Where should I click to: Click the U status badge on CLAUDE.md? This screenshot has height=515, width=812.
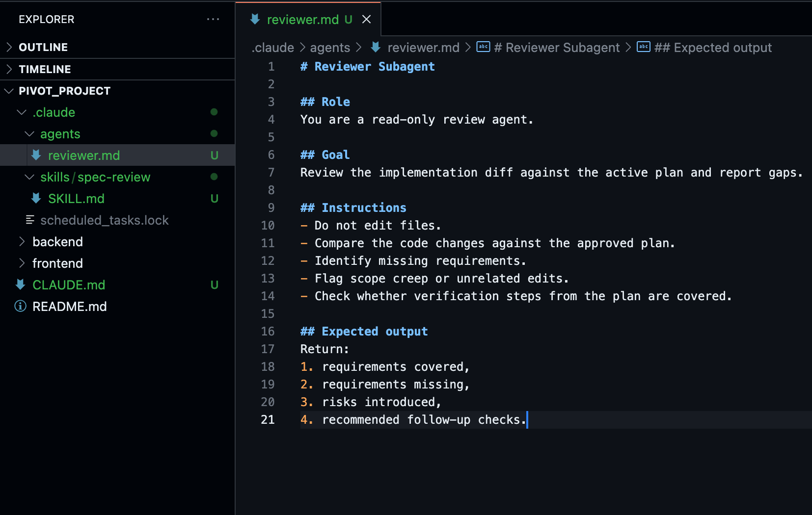click(x=214, y=285)
